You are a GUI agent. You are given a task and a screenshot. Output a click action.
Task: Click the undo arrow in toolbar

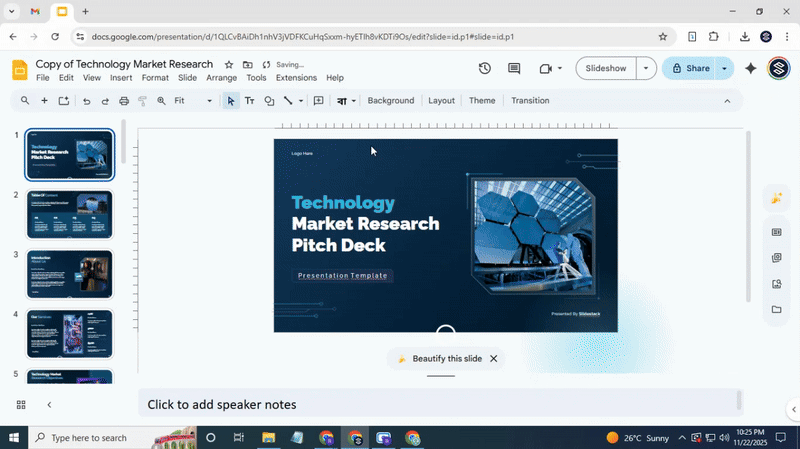[86, 101]
